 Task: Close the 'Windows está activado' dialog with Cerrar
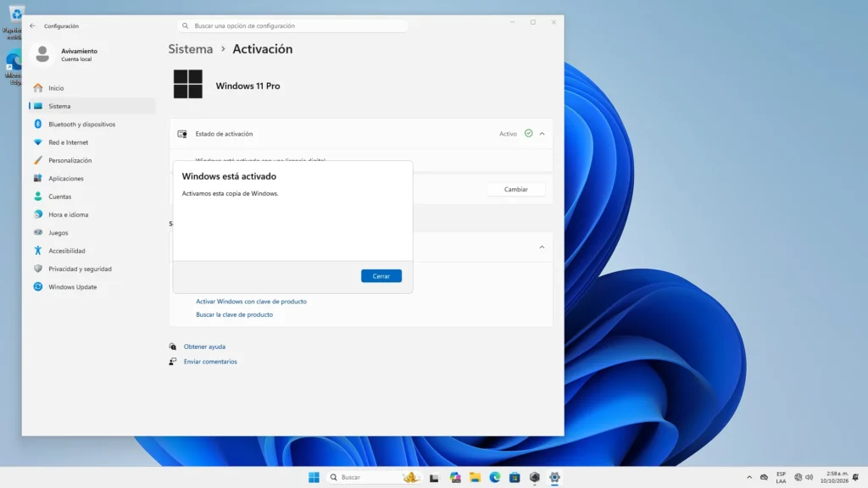381,275
